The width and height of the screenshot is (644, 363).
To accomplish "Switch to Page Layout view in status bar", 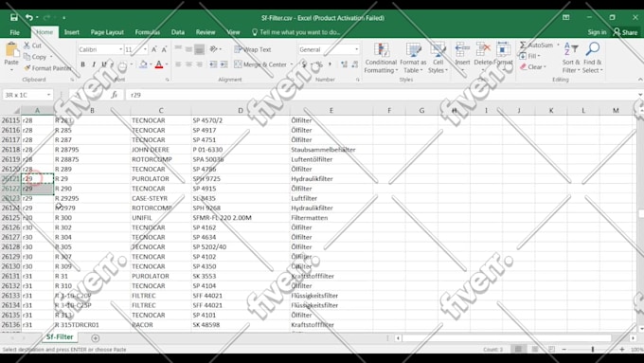I will pyautogui.click(x=535, y=349).
